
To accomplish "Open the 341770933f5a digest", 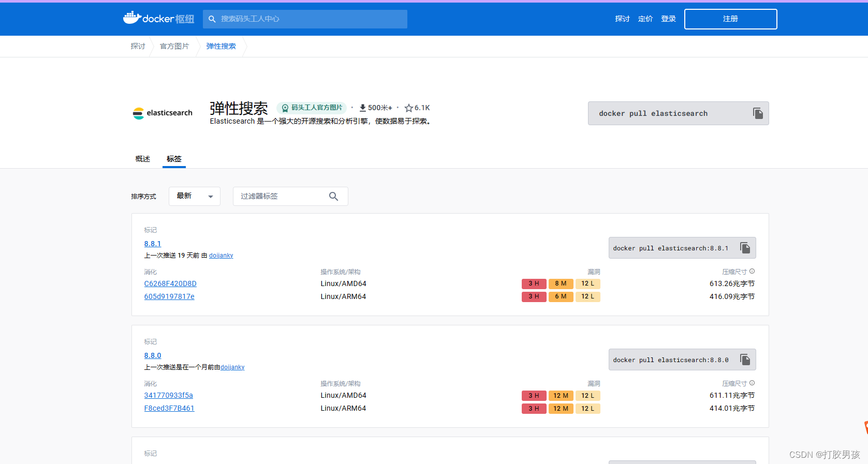I will [x=168, y=395].
